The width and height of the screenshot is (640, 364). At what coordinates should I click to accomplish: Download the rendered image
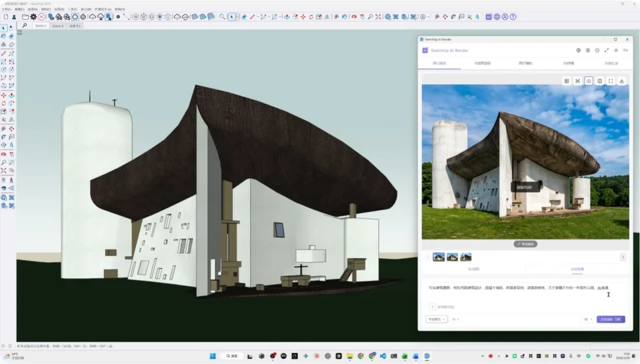[621, 81]
